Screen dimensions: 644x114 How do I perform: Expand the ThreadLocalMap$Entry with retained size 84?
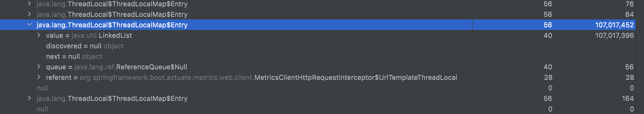pyautogui.click(x=29, y=14)
